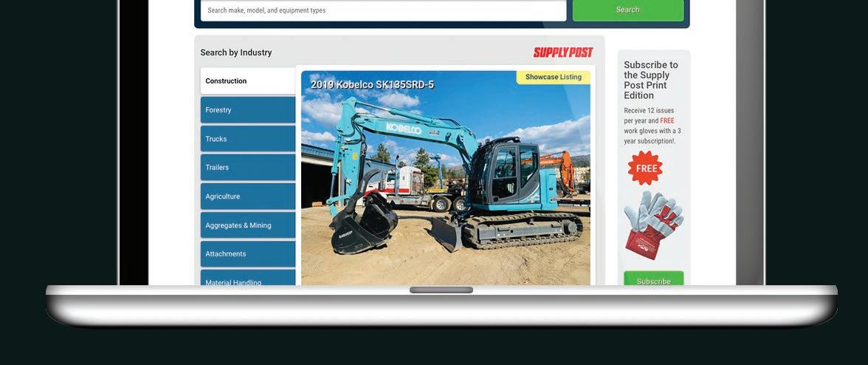Choose the Attachments industry tab

click(x=247, y=253)
